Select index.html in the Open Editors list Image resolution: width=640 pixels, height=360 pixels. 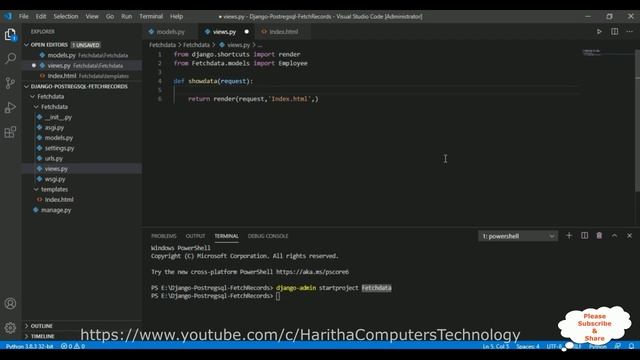82,76
